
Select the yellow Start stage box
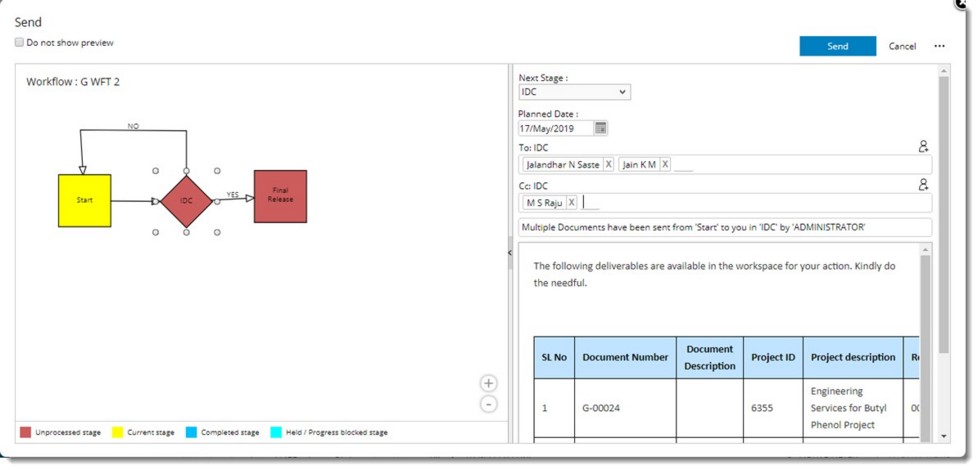84,200
